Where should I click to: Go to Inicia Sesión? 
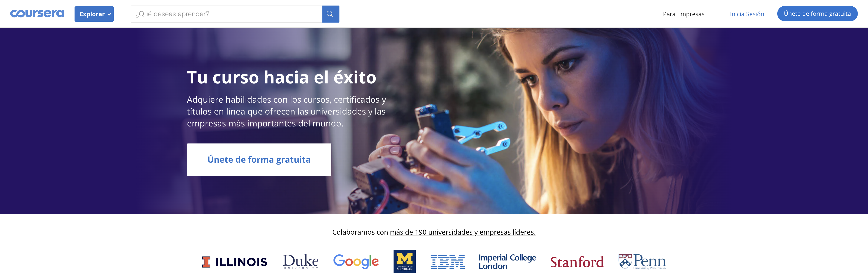(x=747, y=14)
